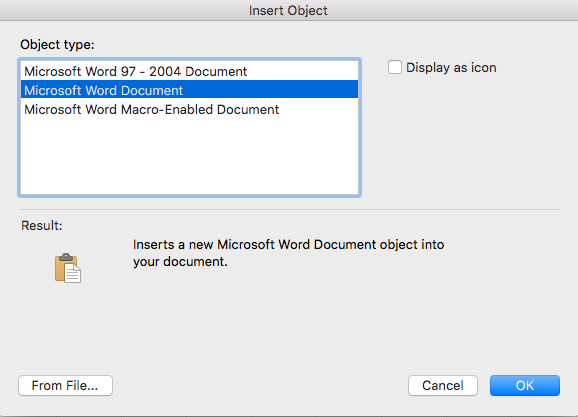Tick the Display as icon checkbox
578x417 pixels.
(394, 67)
